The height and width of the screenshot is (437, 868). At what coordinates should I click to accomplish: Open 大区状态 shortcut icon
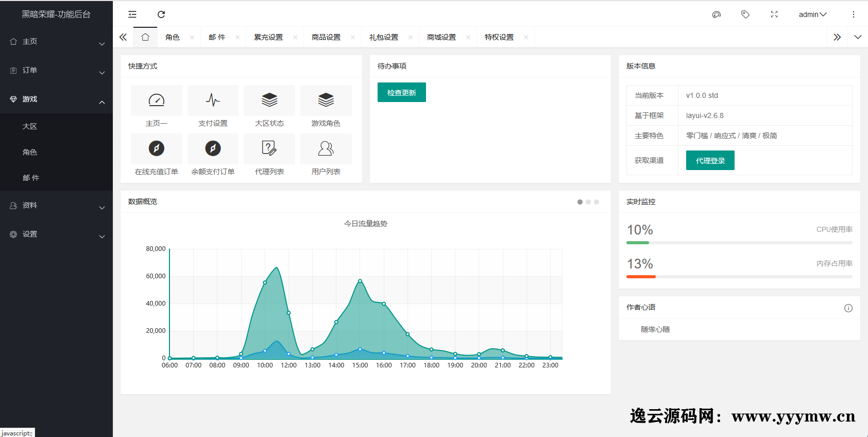click(269, 100)
